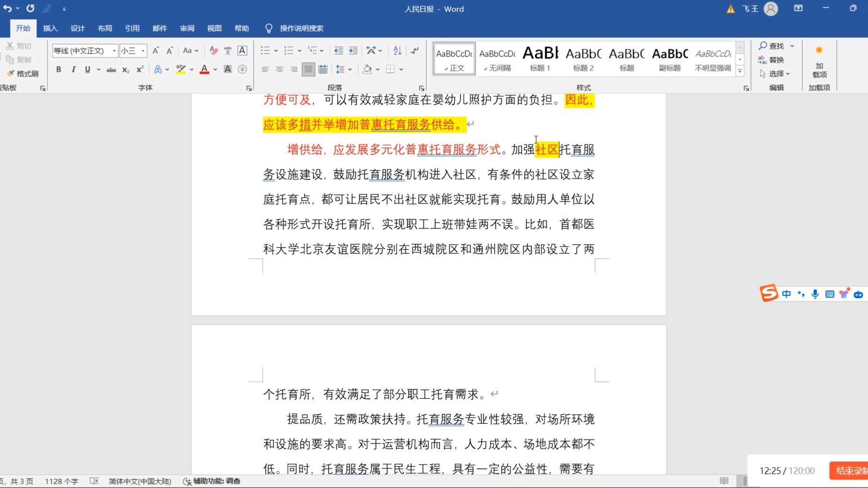Open the phonetic guide (wén) tool
The width and height of the screenshot is (868, 488).
point(228,50)
